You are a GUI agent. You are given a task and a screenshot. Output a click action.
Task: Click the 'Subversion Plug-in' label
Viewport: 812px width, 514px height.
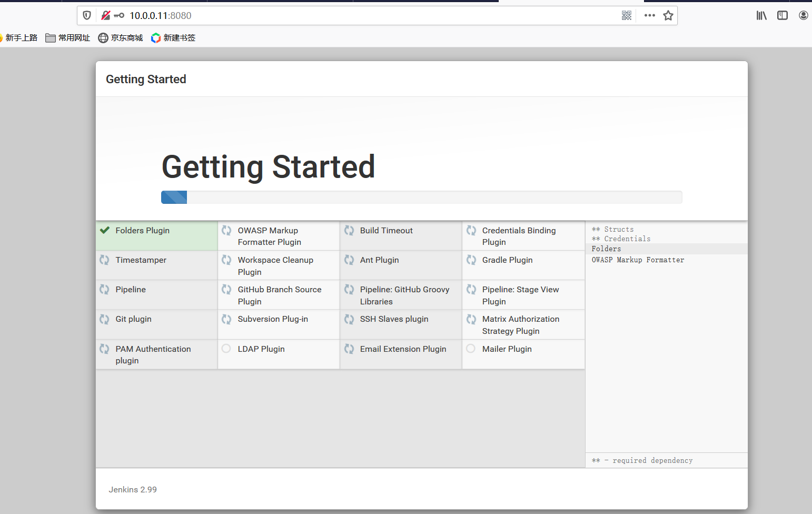[x=273, y=319]
